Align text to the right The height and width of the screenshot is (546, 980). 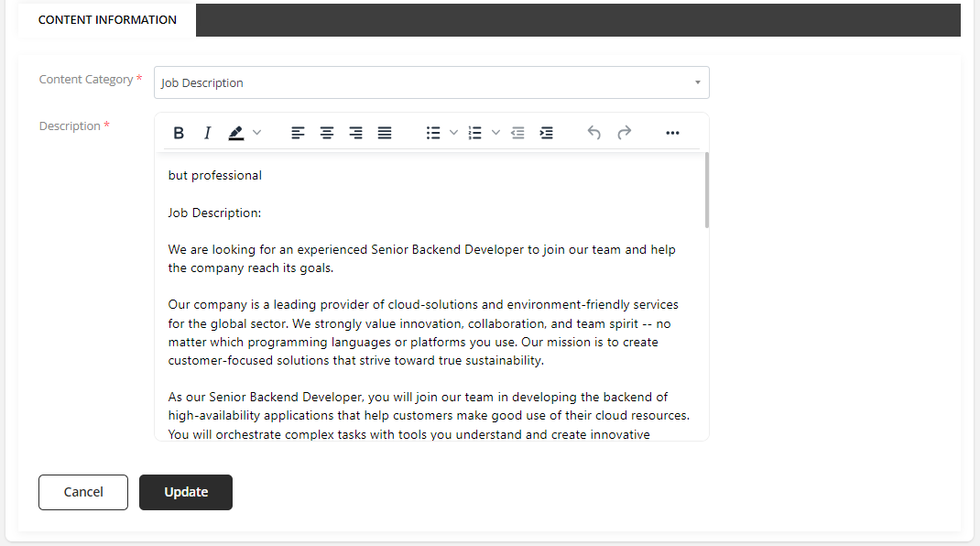point(356,133)
